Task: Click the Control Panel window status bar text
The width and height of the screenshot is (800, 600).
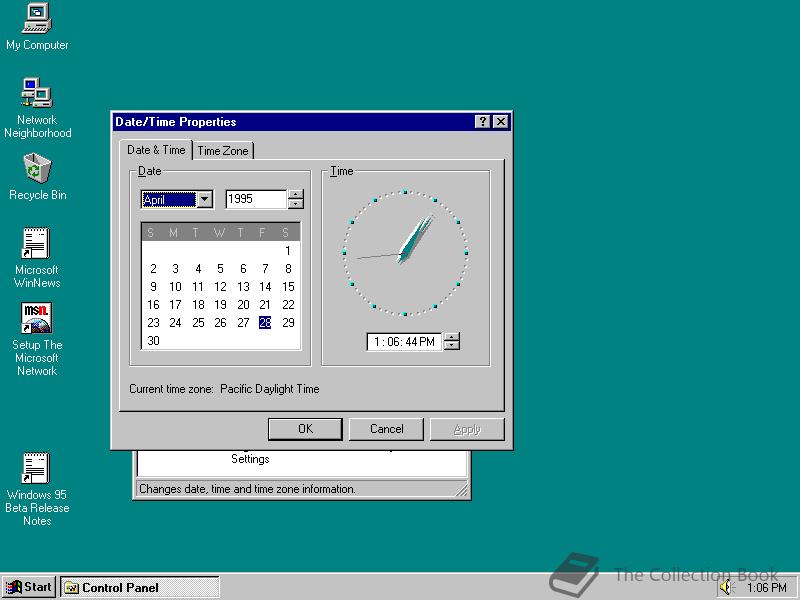Action: coord(247,489)
